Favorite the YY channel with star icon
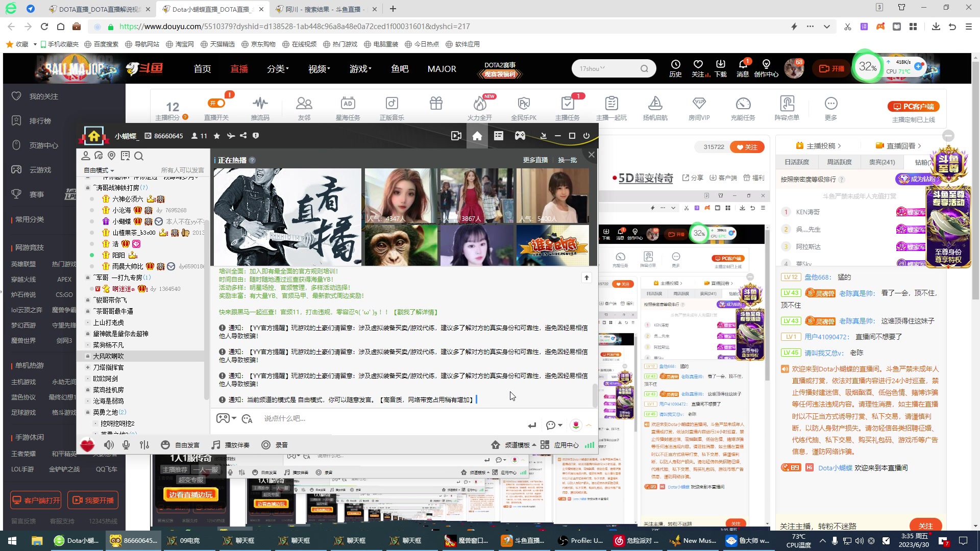The width and height of the screenshot is (980, 551). (217, 136)
